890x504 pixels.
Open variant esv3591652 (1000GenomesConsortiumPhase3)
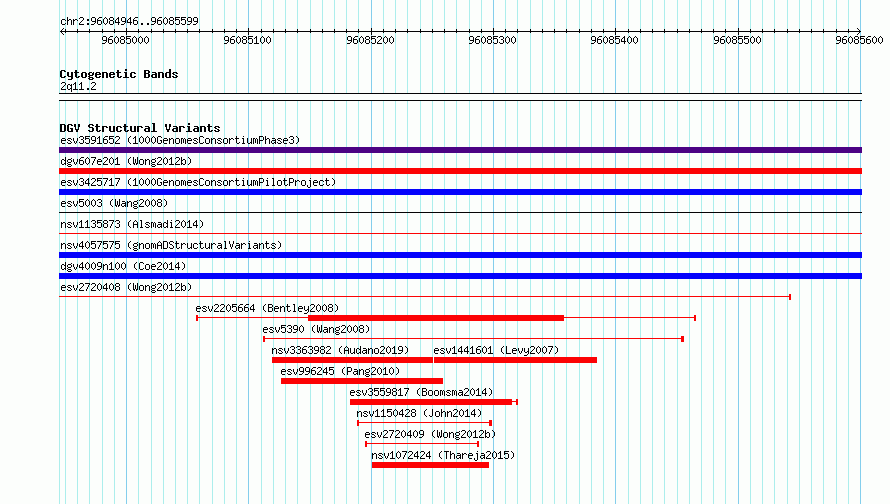coord(180,140)
